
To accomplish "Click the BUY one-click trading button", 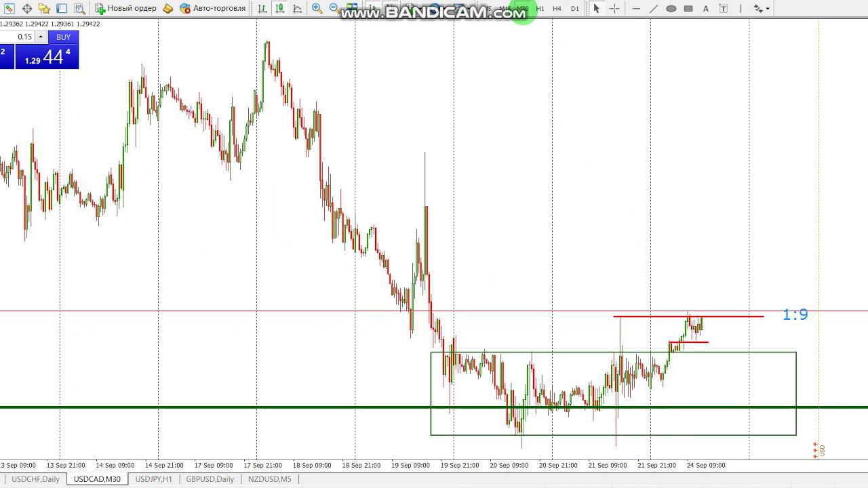I will (x=63, y=37).
